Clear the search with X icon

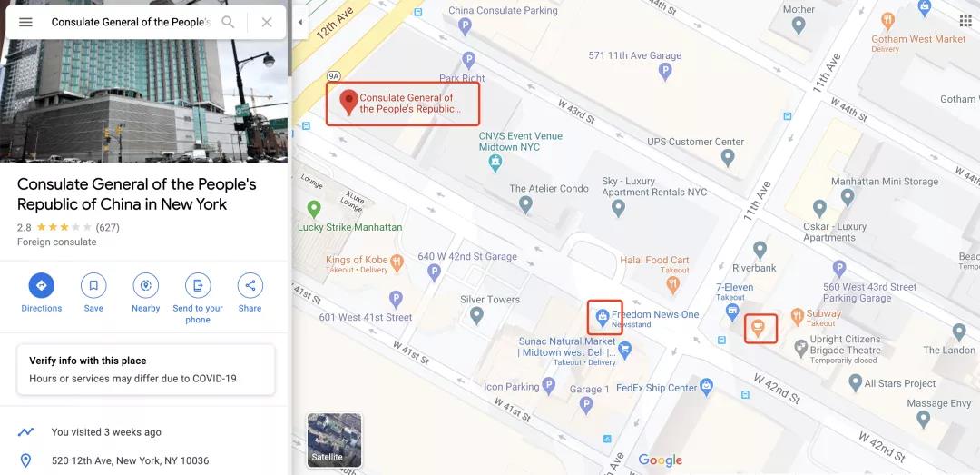point(267,22)
